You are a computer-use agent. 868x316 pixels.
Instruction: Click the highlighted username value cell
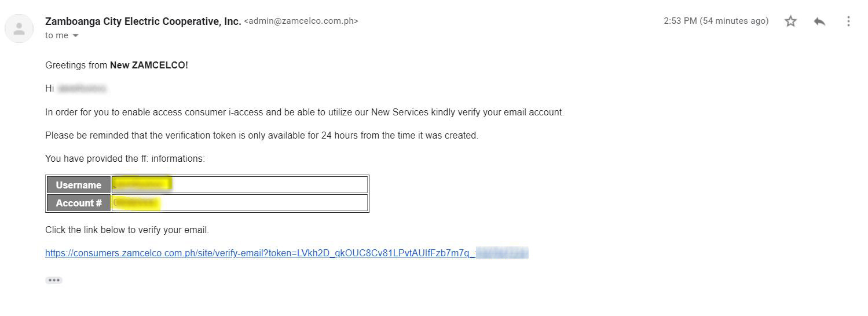(240, 185)
